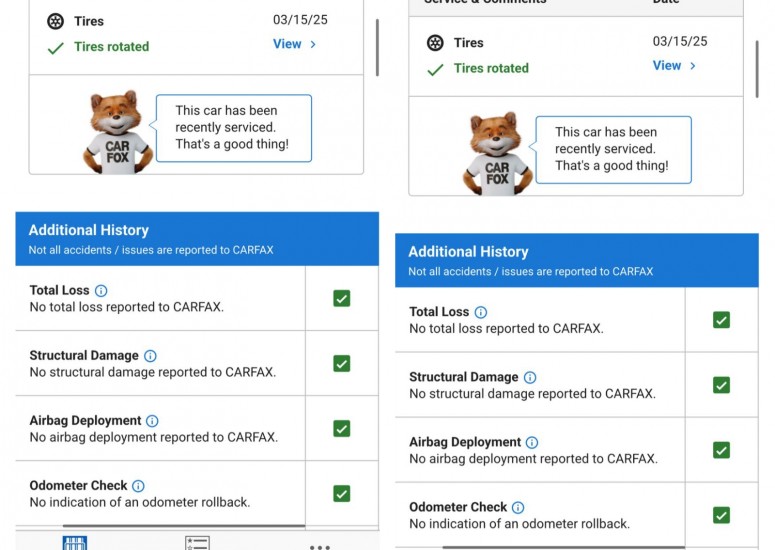Screen dimensions: 775x550
Task: Click the Airbag Deployment green checkbox, right screenshot
Action: coord(721,450)
